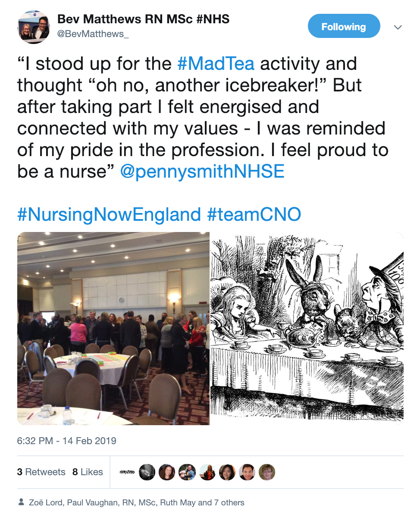This screenshot has width=420, height=514.
Task: Open the last liker's avatar in row
Action: tap(267, 472)
